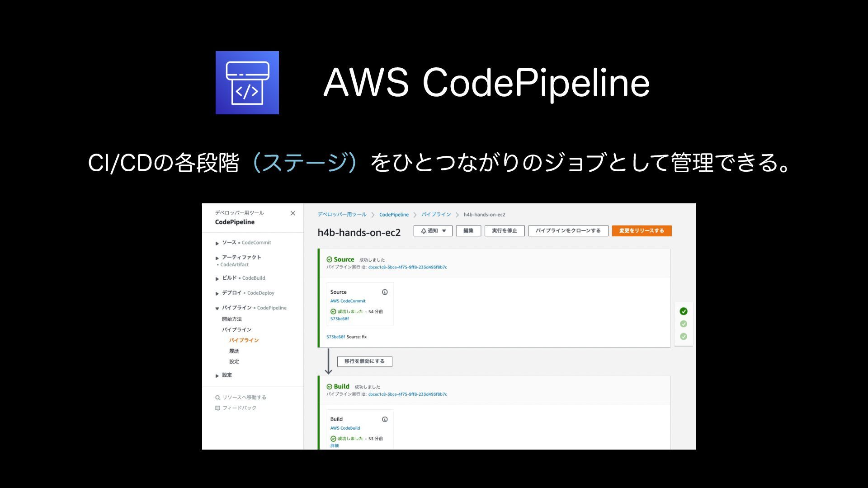Click the middle stage status indicator

(684, 324)
